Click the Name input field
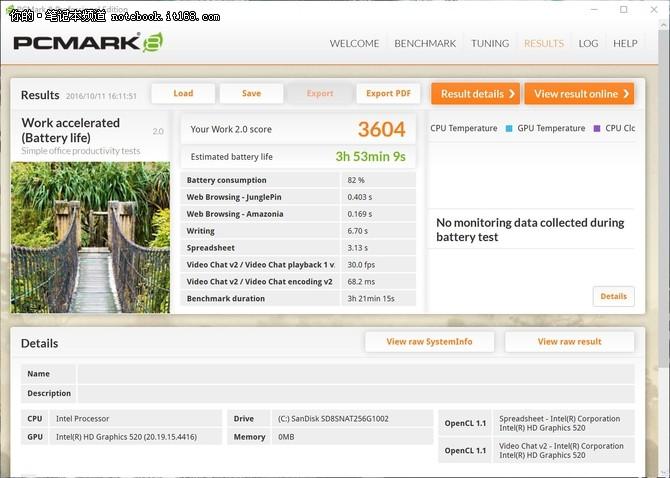670x478 pixels. coord(355,374)
